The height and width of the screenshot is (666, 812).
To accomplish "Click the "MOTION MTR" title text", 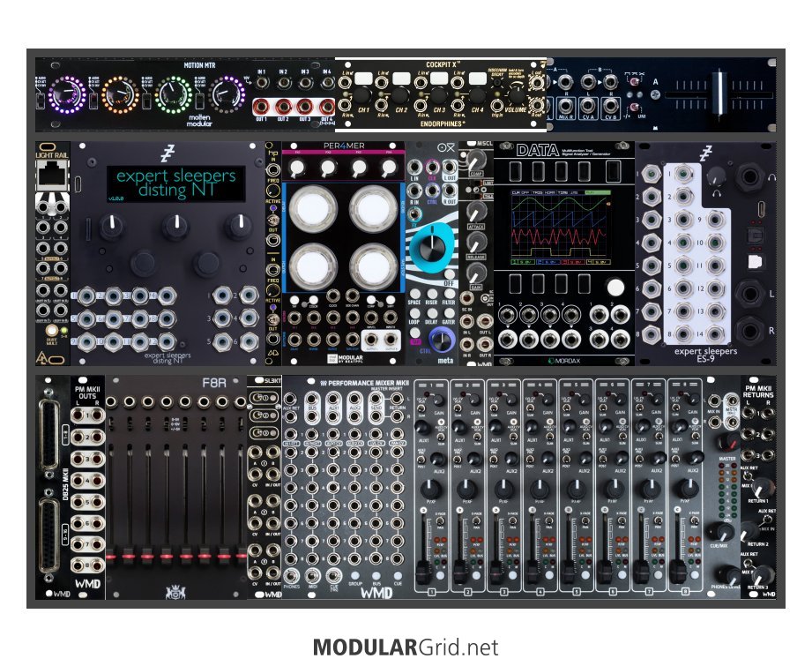I will tap(199, 65).
